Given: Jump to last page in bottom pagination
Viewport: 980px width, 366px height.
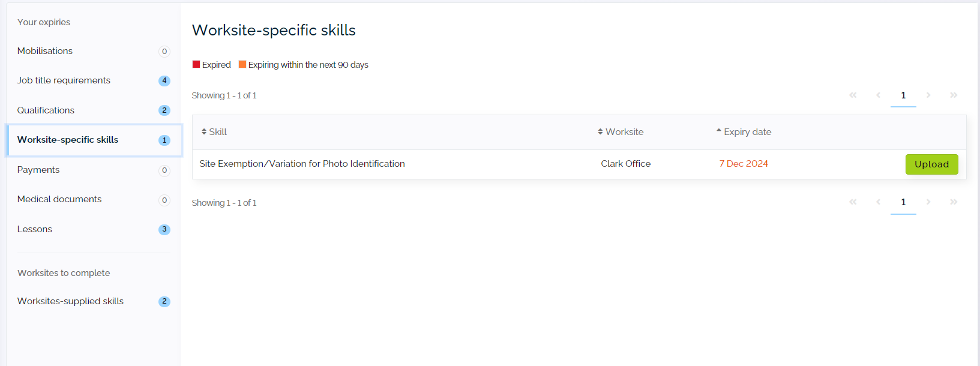Looking at the screenshot, I should [x=954, y=202].
